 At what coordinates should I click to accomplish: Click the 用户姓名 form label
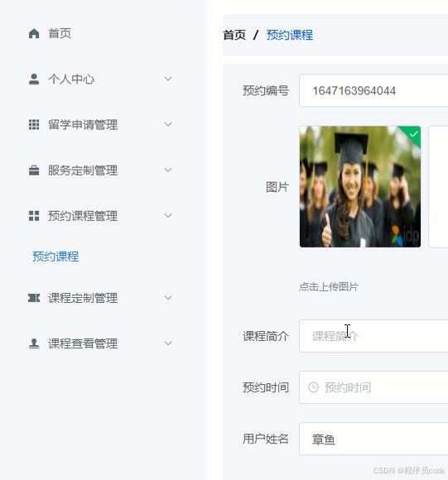(266, 439)
